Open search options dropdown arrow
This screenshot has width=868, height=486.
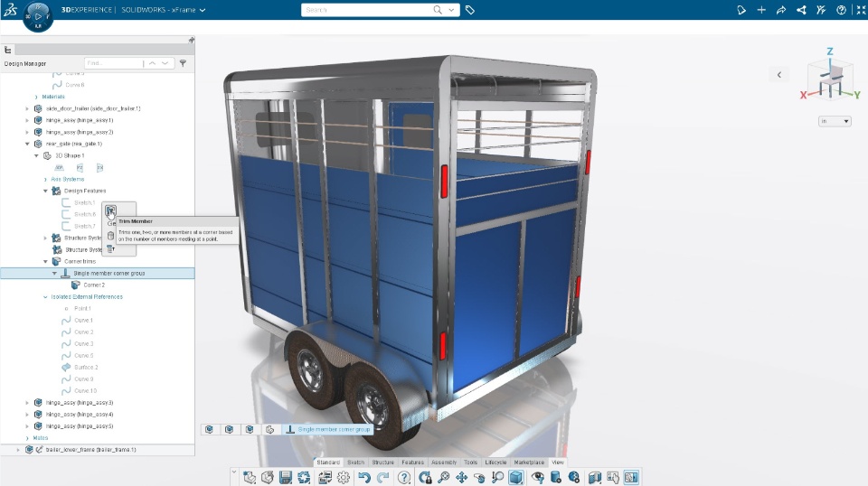click(452, 10)
